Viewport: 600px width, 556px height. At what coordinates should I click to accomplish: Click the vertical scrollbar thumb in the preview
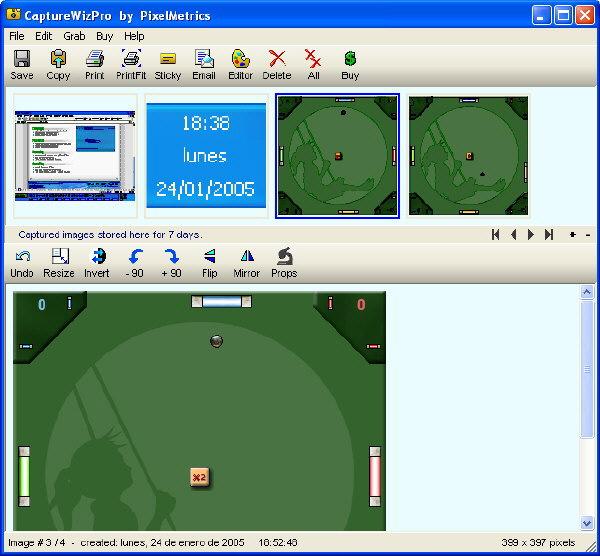click(587, 369)
